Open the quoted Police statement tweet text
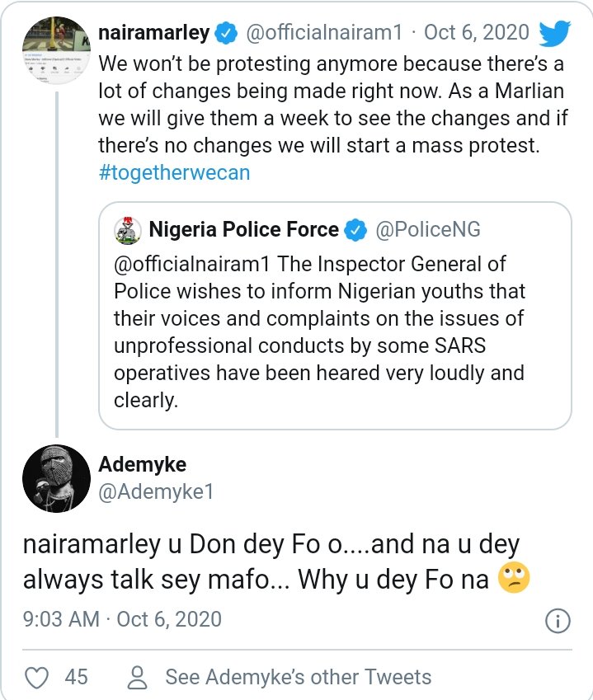593x700 pixels. (322, 332)
